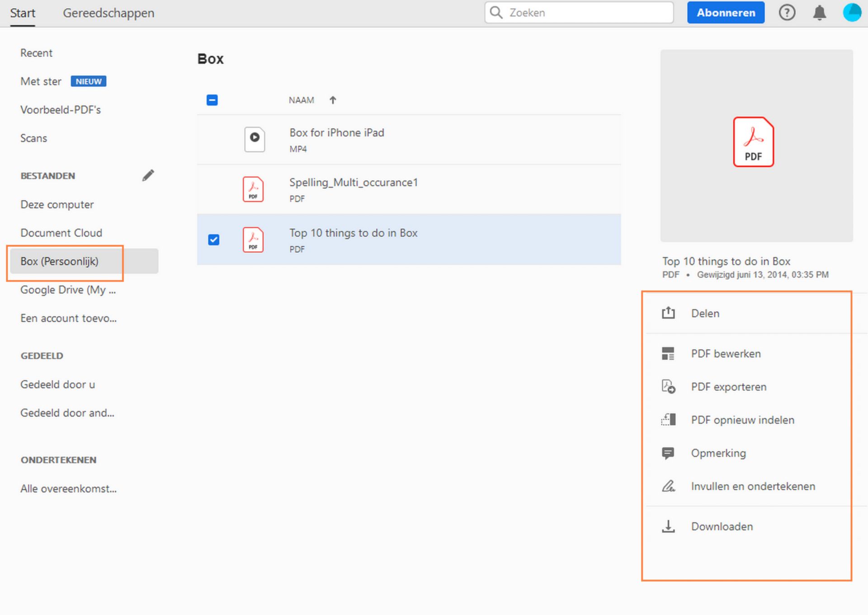
Task: Reverse sort order via Naam arrow
Action: (x=333, y=100)
